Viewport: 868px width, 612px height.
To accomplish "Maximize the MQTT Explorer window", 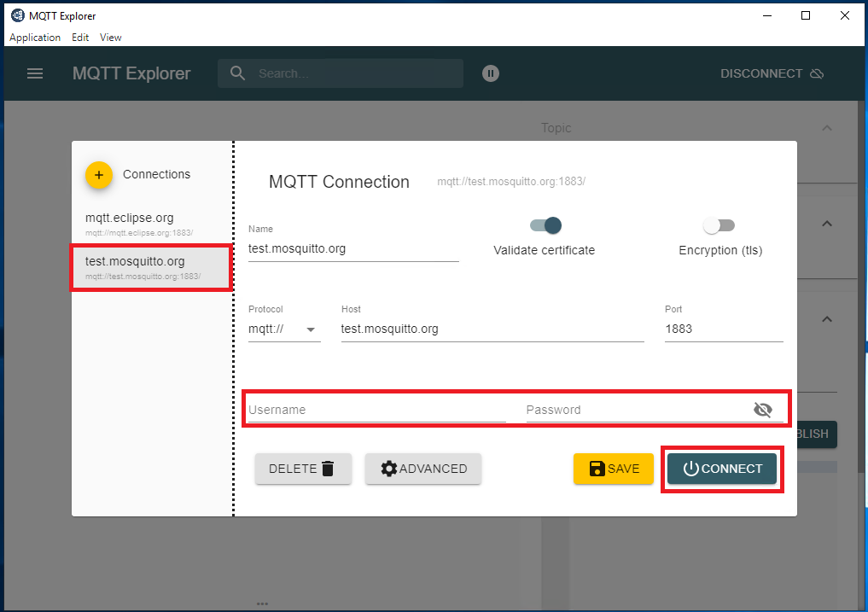I will pos(806,15).
